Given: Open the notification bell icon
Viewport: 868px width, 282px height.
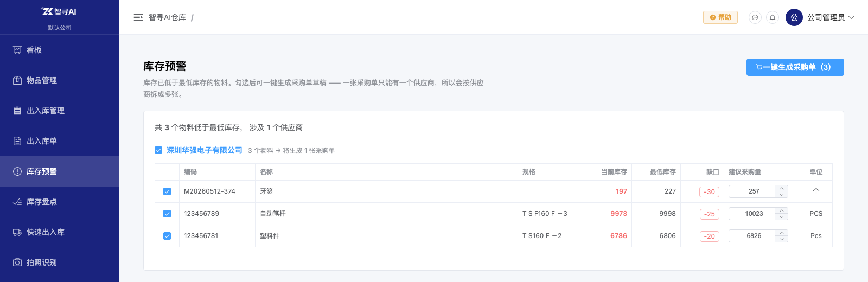Looking at the screenshot, I should [773, 17].
